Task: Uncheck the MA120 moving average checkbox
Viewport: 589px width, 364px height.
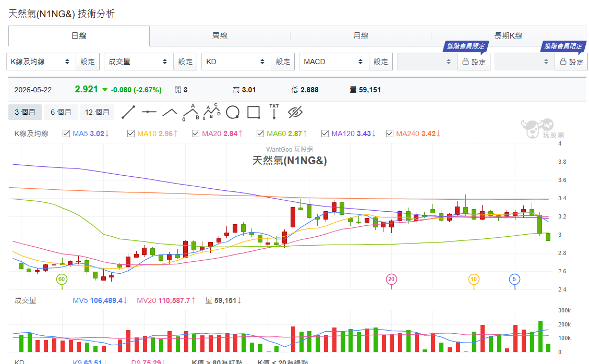Action: [325, 134]
